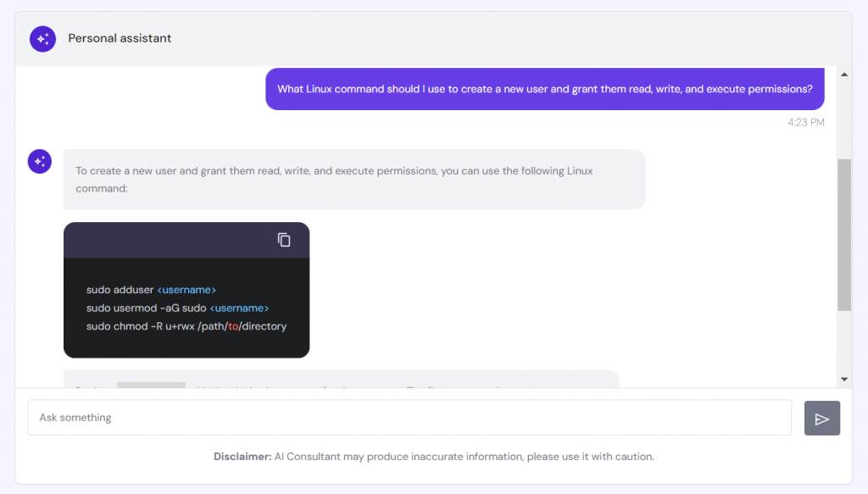The width and height of the screenshot is (868, 494).
Task: Click the <username> placeholder in the adduser line
Action: 186,290
